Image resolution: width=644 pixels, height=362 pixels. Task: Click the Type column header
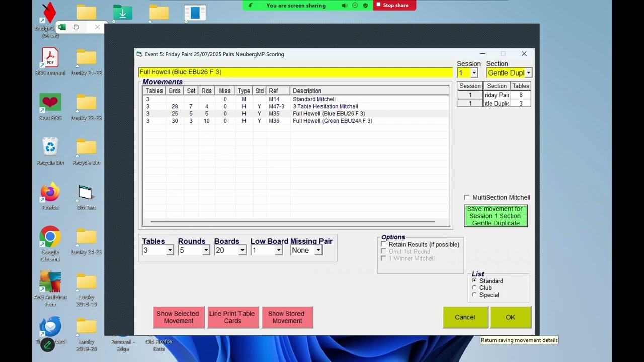pos(244,91)
